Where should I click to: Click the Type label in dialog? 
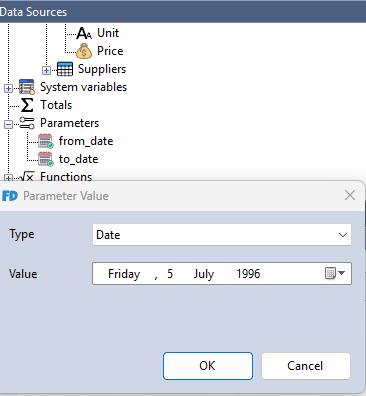[x=22, y=234]
